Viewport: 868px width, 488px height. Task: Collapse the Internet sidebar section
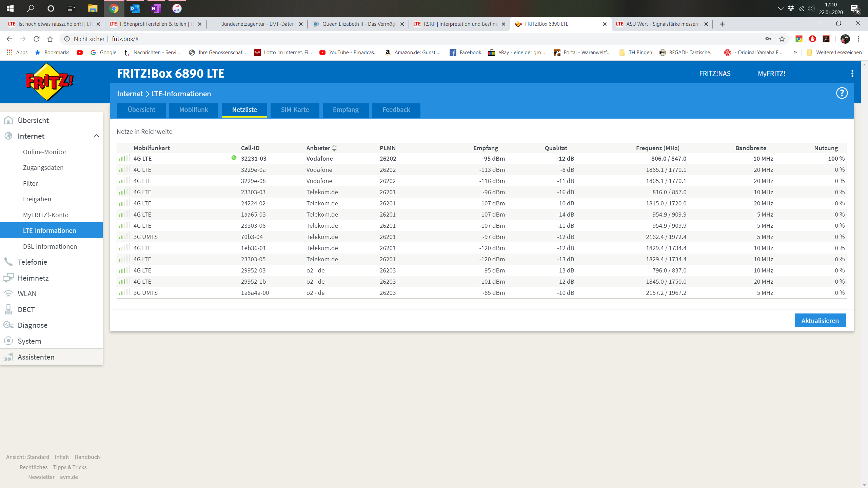coord(96,136)
